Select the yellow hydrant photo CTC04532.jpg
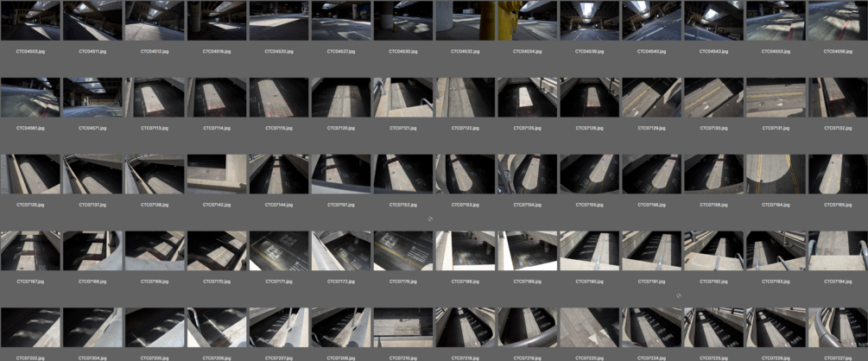 tap(465, 21)
